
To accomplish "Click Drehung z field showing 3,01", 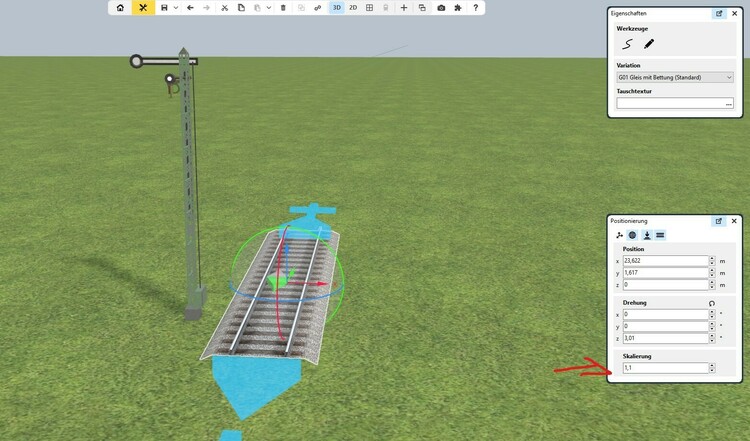I will [x=665, y=338].
